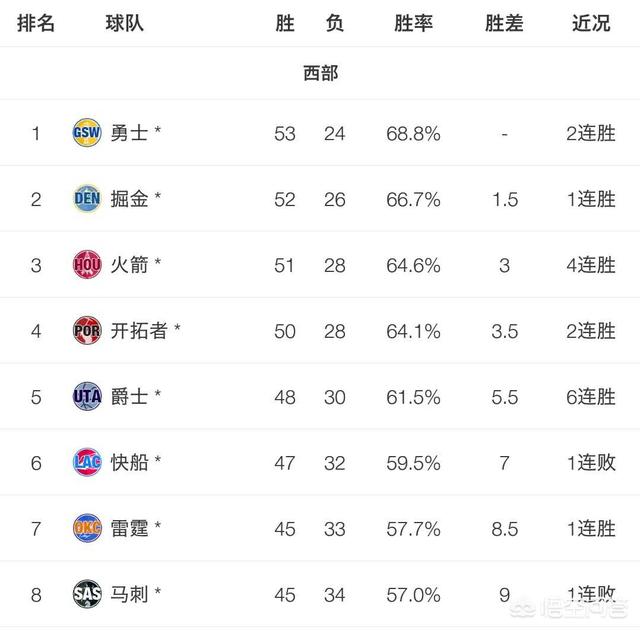640x630 pixels.
Task: Click the 西部 conference section label
Action: click(320, 73)
